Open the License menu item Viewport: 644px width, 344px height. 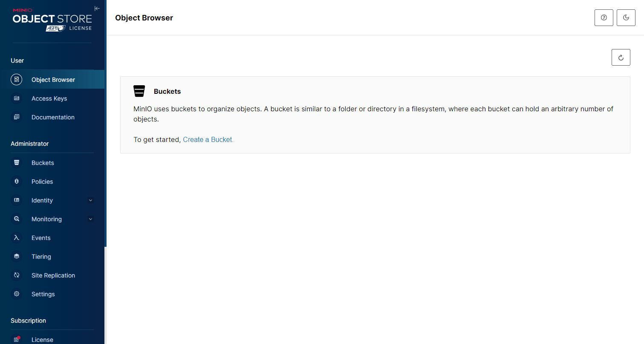click(x=42, y=339)
